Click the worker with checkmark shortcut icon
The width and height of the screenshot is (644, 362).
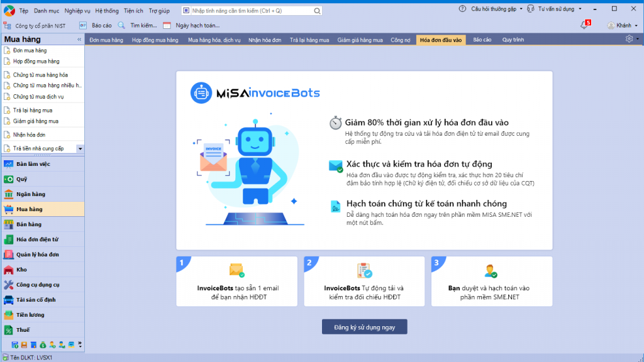62,345
